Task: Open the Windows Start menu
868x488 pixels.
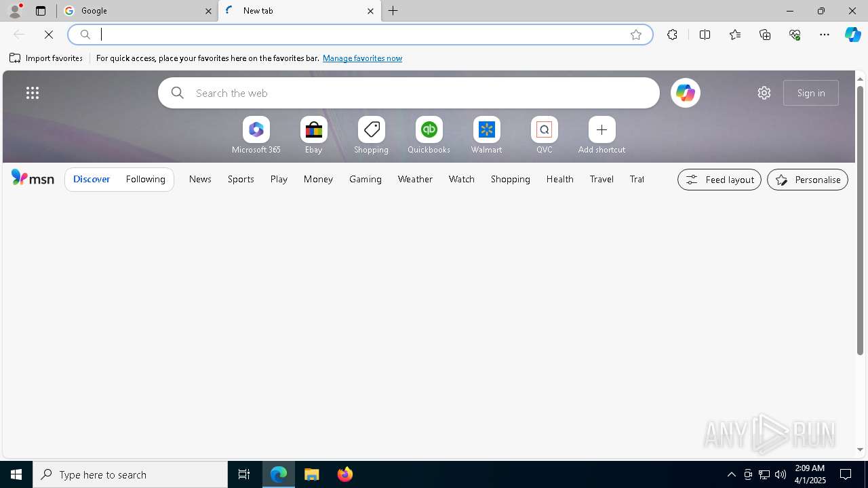Action: click(16, 474)
